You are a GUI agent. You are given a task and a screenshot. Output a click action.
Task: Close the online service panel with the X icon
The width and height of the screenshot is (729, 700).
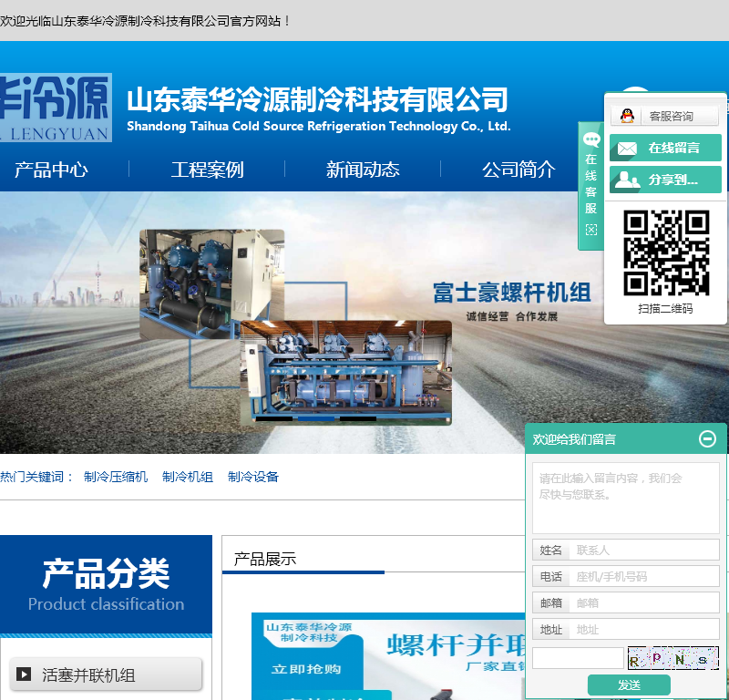(x=590, y=230)
